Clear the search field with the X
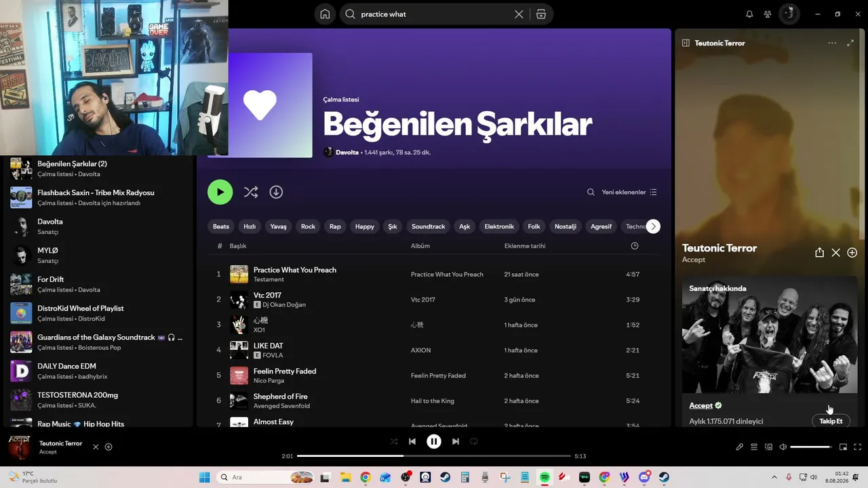868x488 pixels. (519, 14)
